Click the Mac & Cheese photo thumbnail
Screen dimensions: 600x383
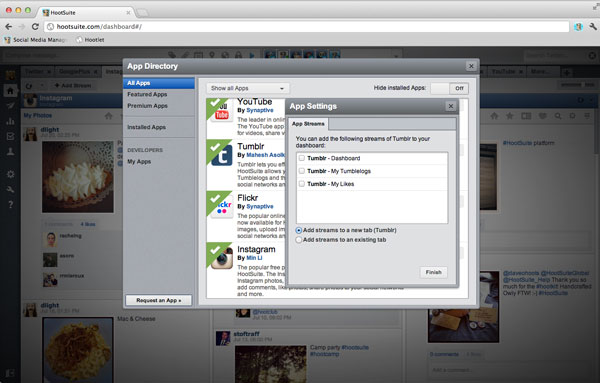78,350
